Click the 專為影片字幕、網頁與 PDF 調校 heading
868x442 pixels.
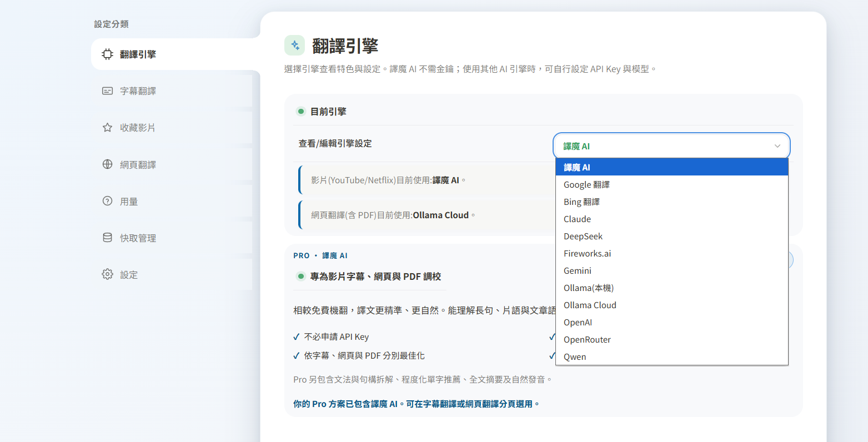[375, 276]
